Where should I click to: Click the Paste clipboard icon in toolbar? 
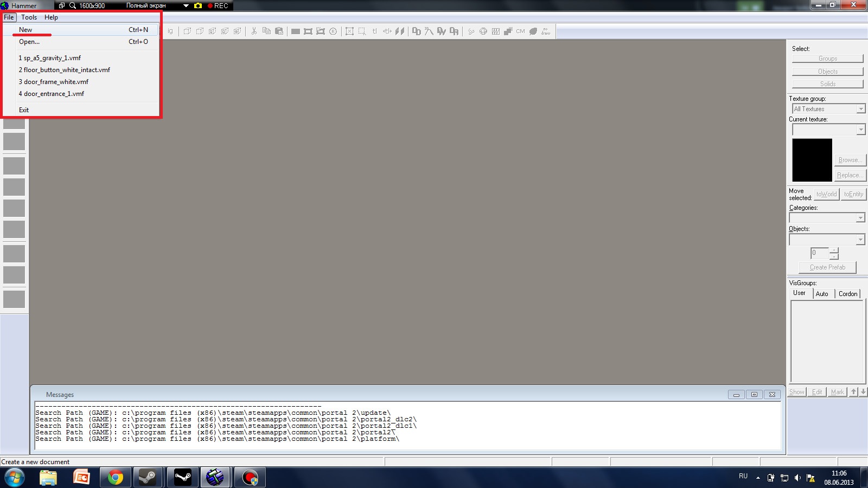point(279,31)
